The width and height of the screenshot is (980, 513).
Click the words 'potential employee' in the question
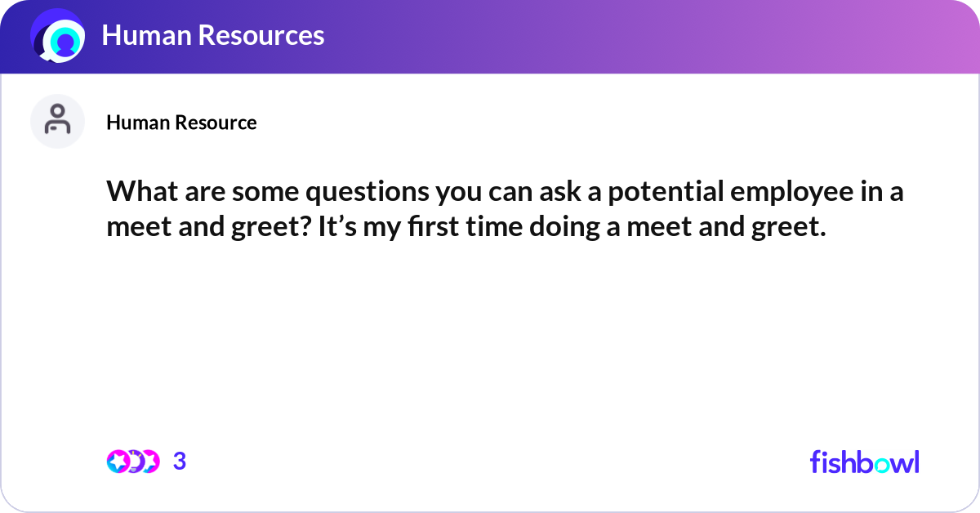pyautogui.click(x=678, y=193)
